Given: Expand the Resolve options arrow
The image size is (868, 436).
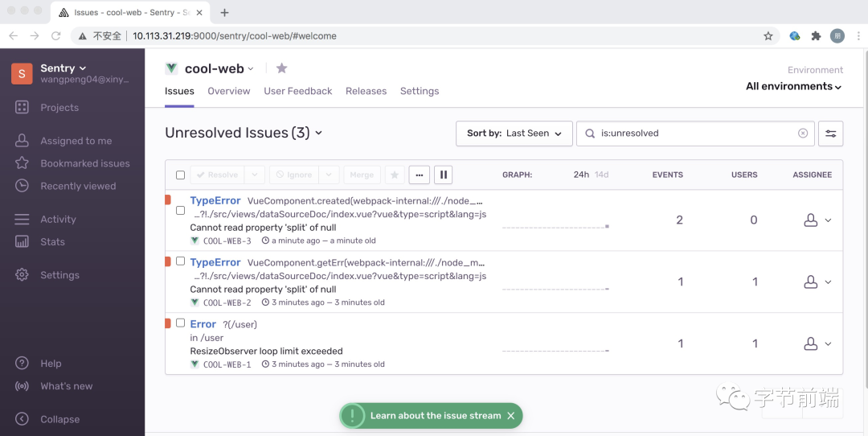Looking at the screenshot, I should (255, 175).
